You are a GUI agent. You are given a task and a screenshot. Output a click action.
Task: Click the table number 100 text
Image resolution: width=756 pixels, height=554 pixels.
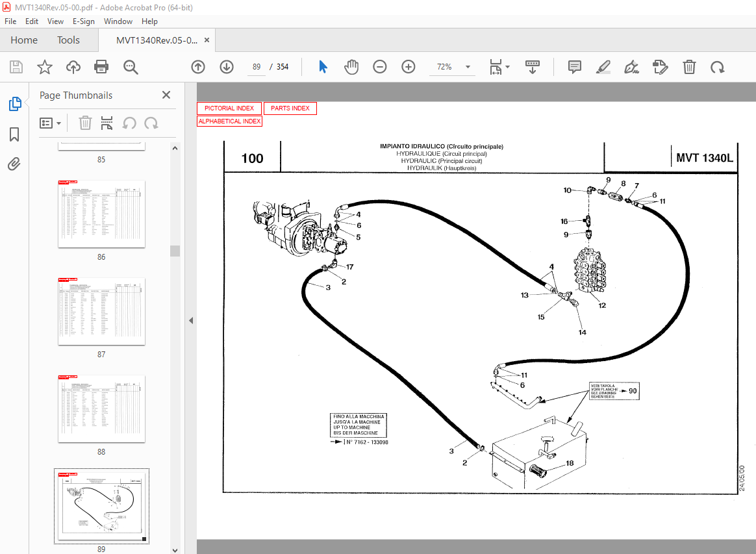tap(252, 158)
